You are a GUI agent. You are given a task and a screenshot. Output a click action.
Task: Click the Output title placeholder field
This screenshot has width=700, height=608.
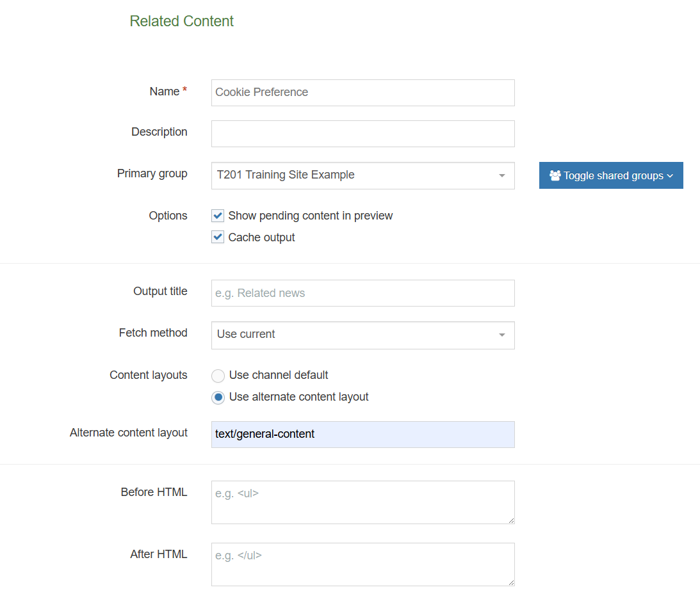[x=362, y=292]
